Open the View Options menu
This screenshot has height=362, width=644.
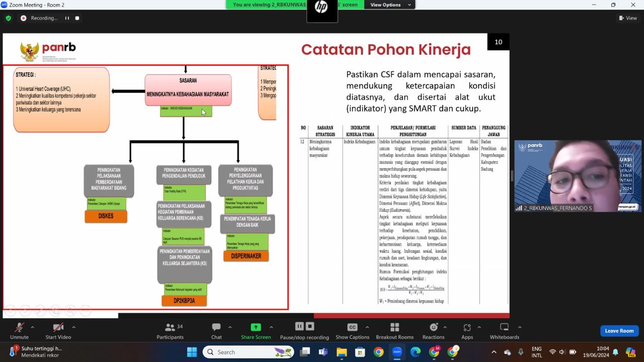pyautogui.click(x=390, y=5)
